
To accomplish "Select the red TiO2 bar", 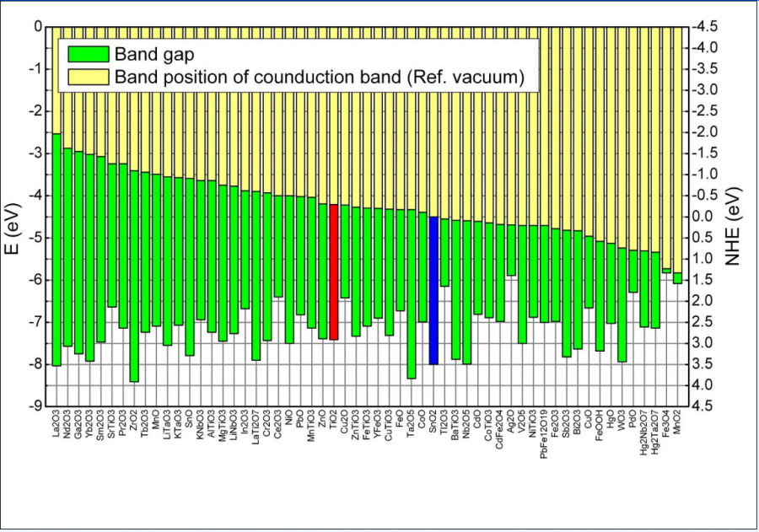I will click(333, 271).
